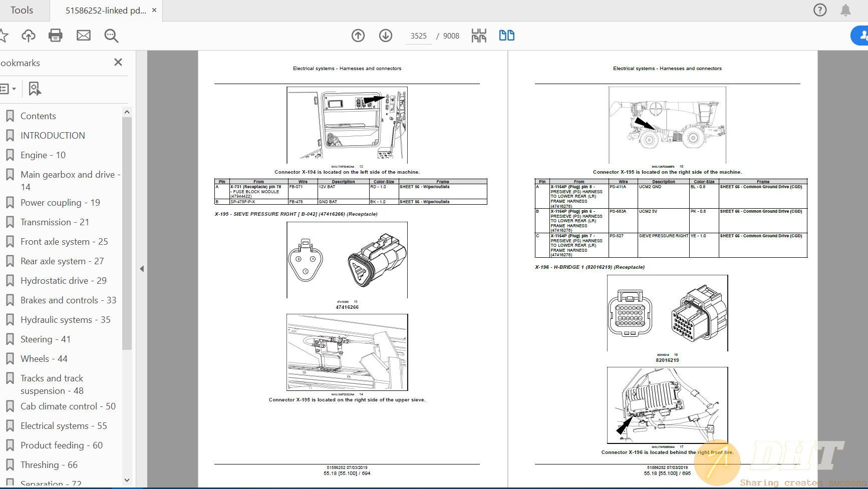This screenshot has height=489, width=868.
Task: Open the Front axle system - 25 bookmark
Action: coord(64,242)
